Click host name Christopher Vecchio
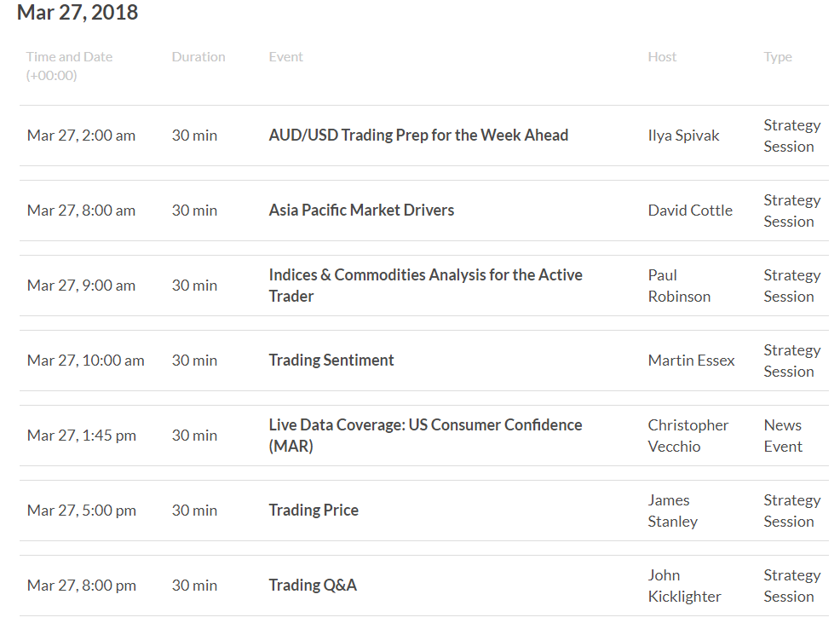 click(x=688, y=436)
